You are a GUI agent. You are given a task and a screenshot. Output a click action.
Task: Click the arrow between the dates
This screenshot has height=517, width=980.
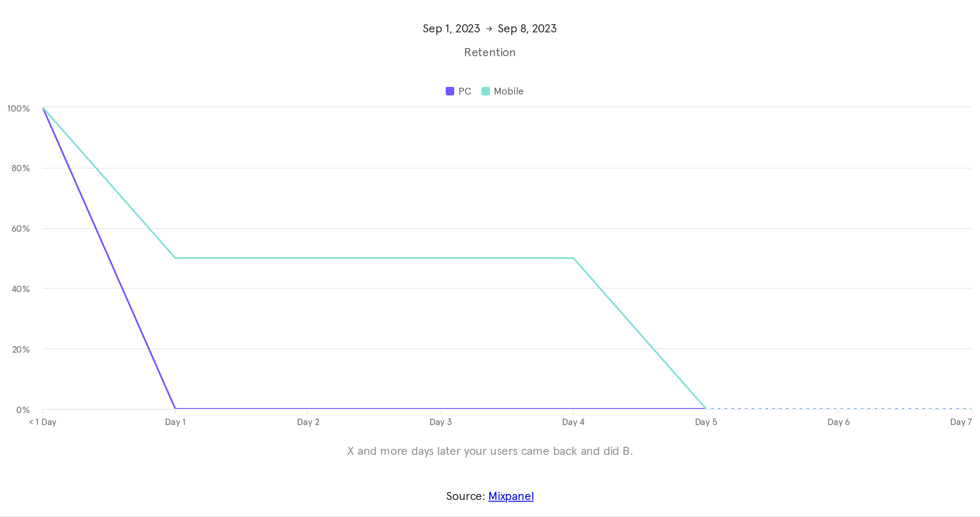click(x=489, y=29)
